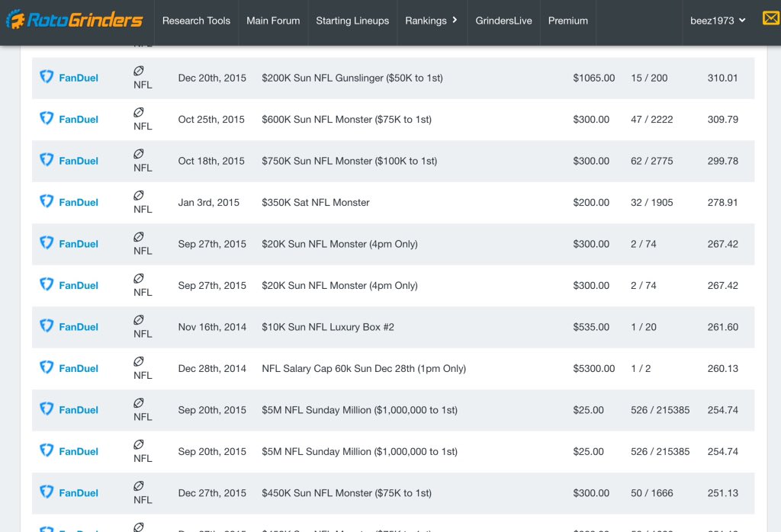Click FanDuel shield icon in Luxury Box row
781x532 pixels.
(x=47, y=325)
